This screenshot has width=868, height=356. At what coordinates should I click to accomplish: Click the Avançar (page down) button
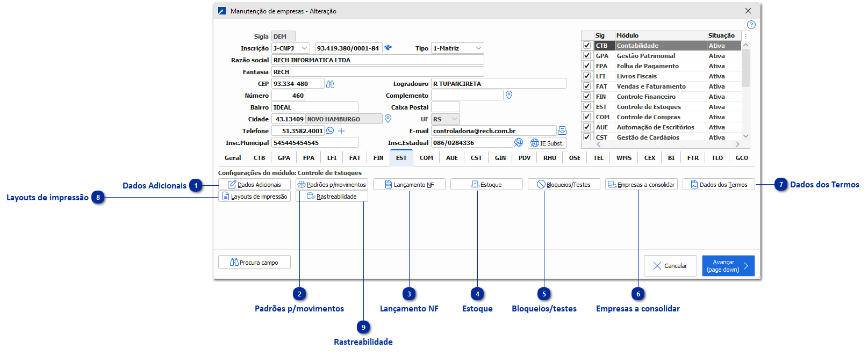[x=728, y=266]
